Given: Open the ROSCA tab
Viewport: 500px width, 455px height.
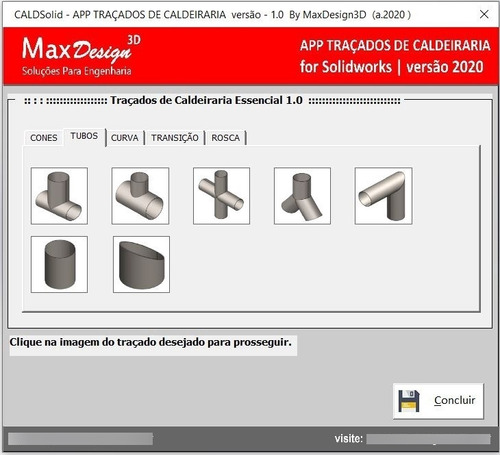Looking at the screenshot, I should (226, 138).
